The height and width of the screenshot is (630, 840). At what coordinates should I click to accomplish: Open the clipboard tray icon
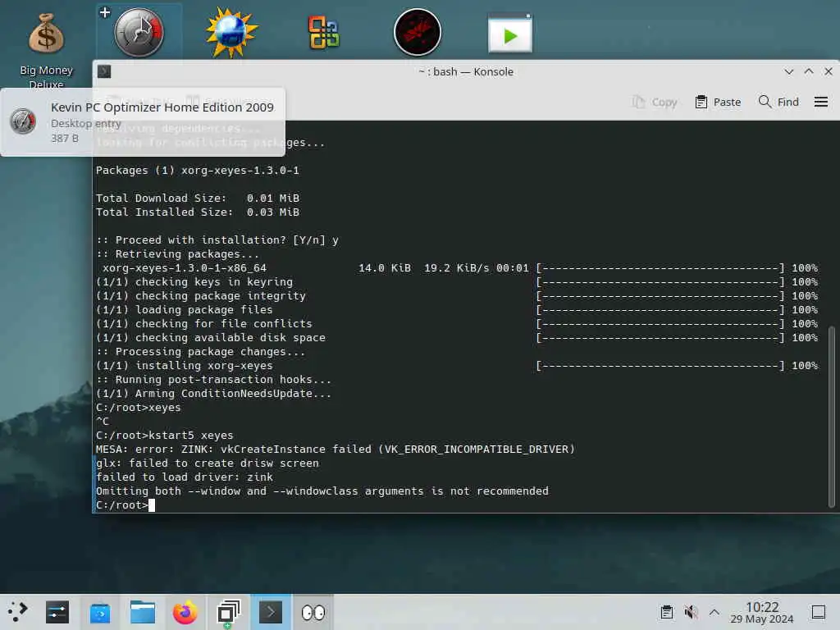(x=666, y=612)
